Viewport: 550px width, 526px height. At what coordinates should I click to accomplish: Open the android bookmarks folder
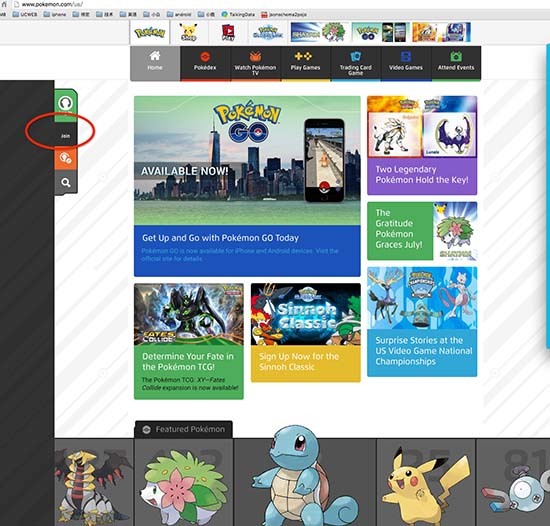[179, 14]
